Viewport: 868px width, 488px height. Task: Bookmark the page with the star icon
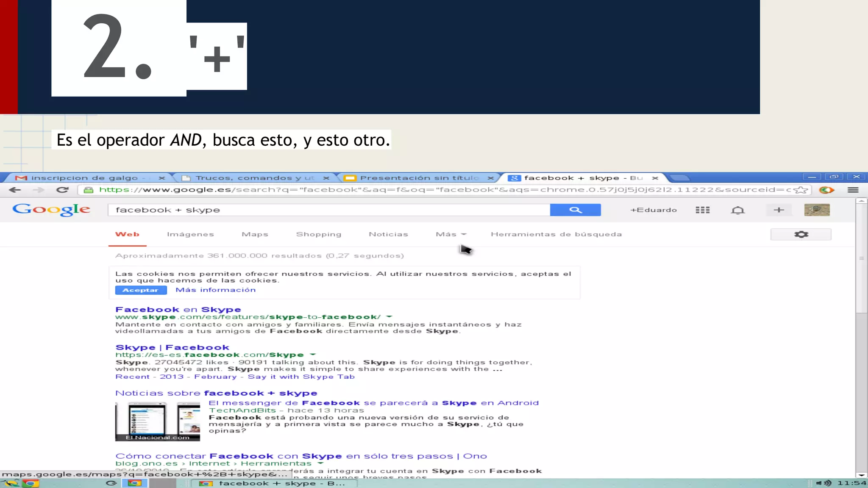[x=801, y=190]
